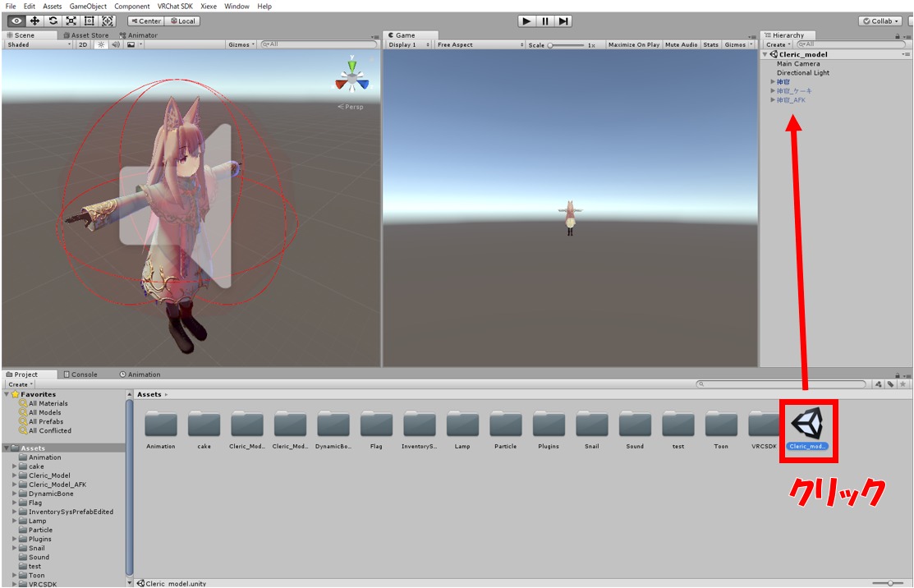Open the Free Aspect dropdown
Image resolution: width=914 pixels, height=588 pixels.
click(480, 44)
